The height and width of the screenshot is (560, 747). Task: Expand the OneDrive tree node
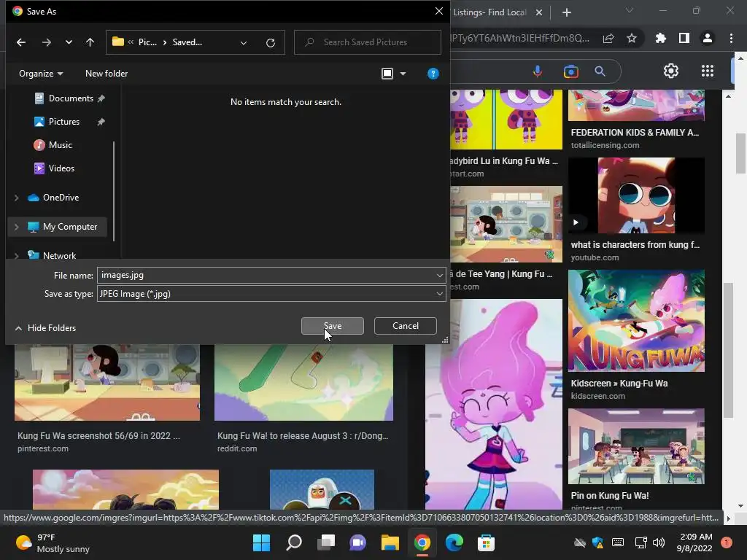pyautogui.click(x=17, y=198)
